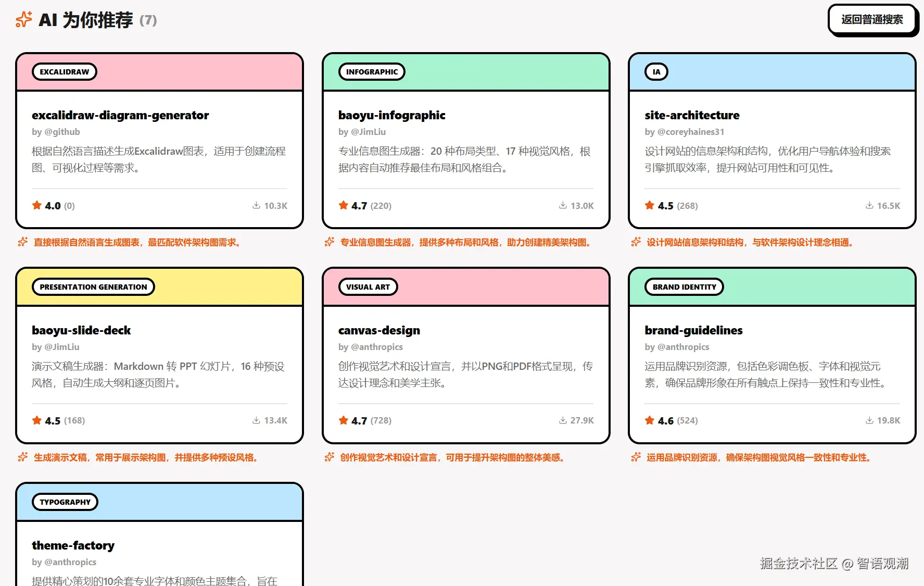
Task: Select the TYPOGRAPHY category tag
Action: [x=65, y=502]
